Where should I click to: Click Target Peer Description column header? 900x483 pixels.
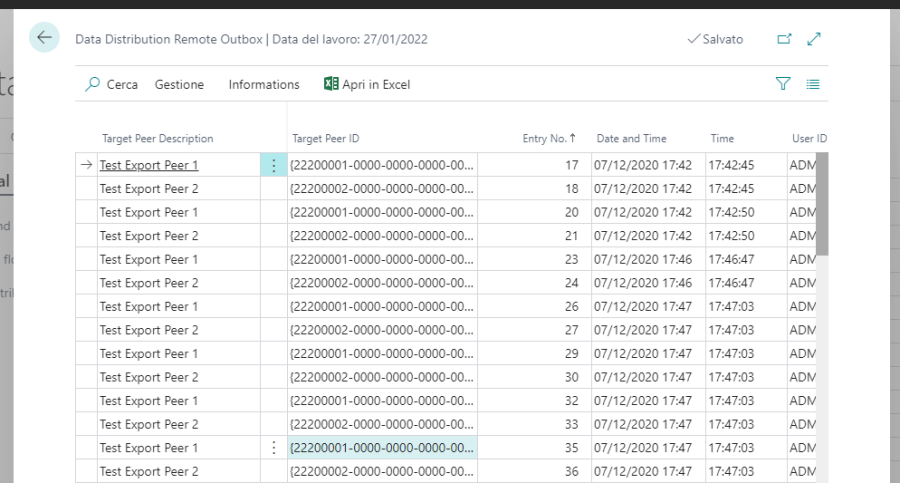tap(158, 139)
